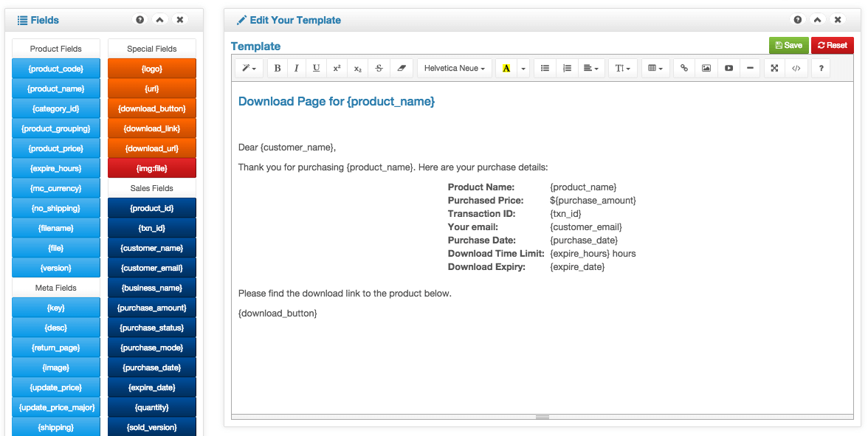Insert a link with the chain icon
The width and height of the screenshot is (868, 436).
point(684,68)
